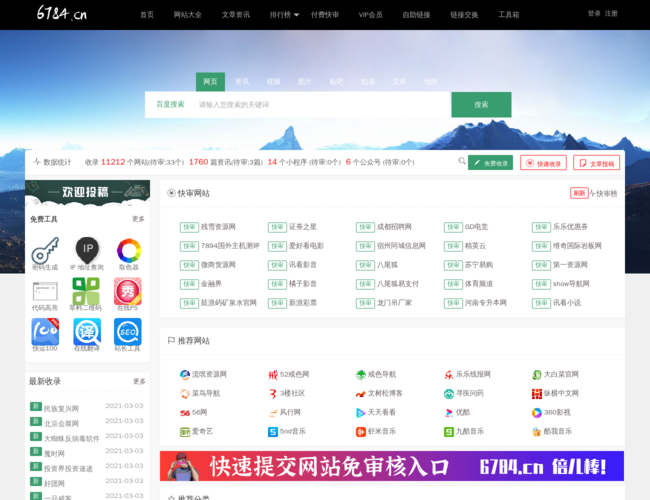650x500 pixels.
Task: Click the 注册 link
Action: pyautogui.click(x=611, y=14)
